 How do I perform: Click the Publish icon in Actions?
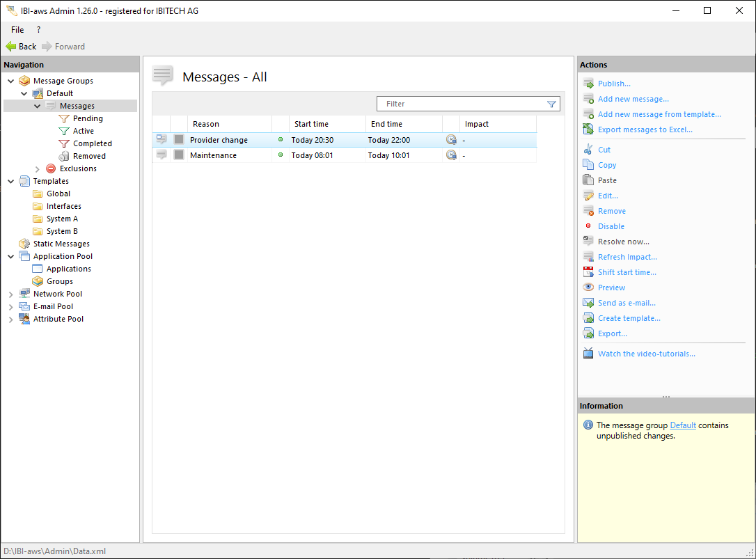click(x=588, y=84)
